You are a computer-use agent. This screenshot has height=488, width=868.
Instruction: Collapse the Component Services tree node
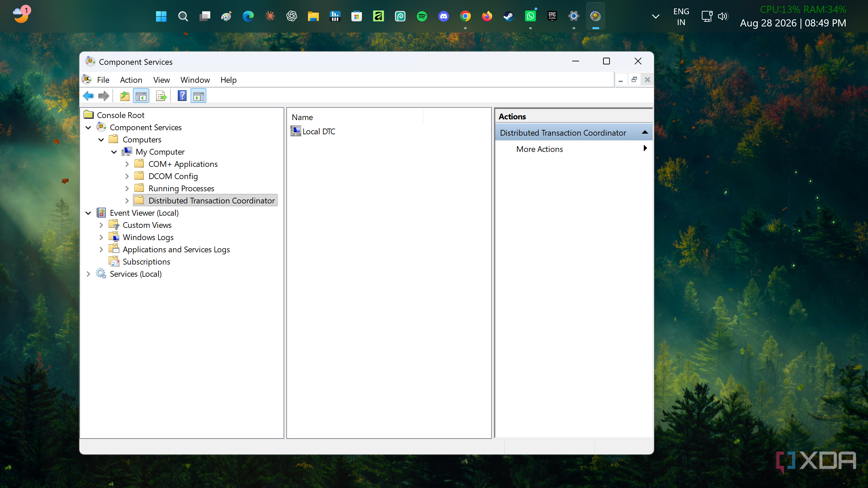coord(88,128)
